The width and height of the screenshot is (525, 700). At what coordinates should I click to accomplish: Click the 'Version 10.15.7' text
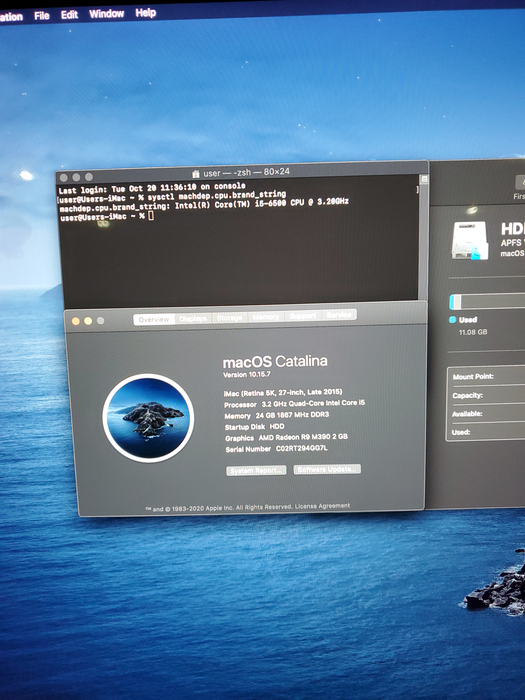(247, 374)
